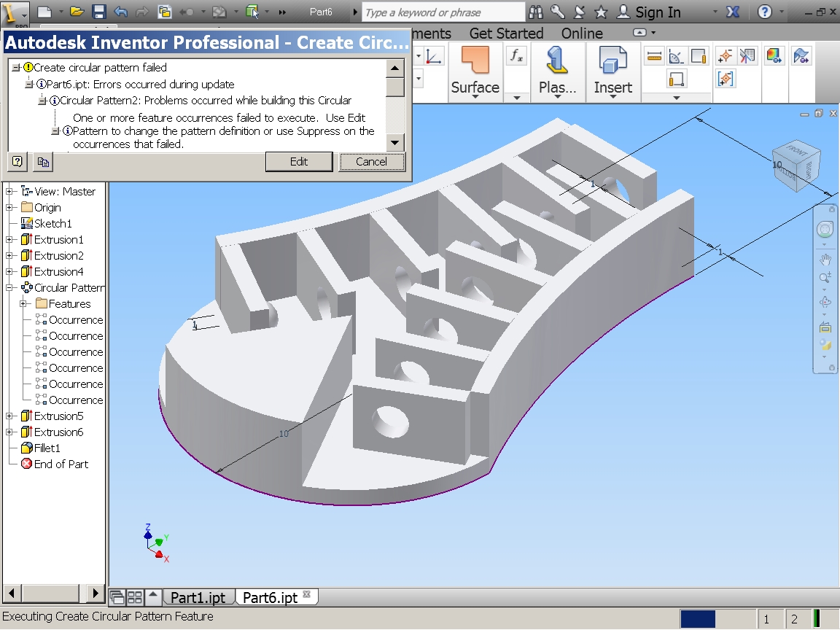Image resolution: width=840 pixels, height=630 pixels.
Task: Expand Extrusion2 in the model browser
Action: 9,255
